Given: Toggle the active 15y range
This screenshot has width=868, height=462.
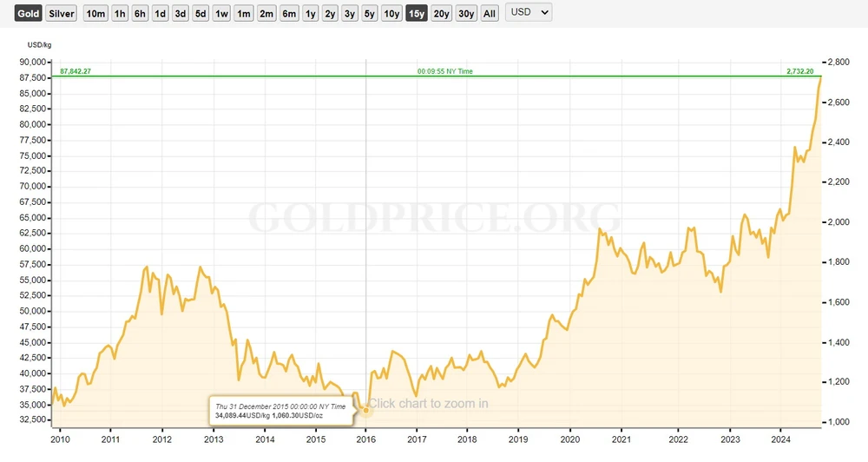Looking at the screenshot, I should pos(417,13).
